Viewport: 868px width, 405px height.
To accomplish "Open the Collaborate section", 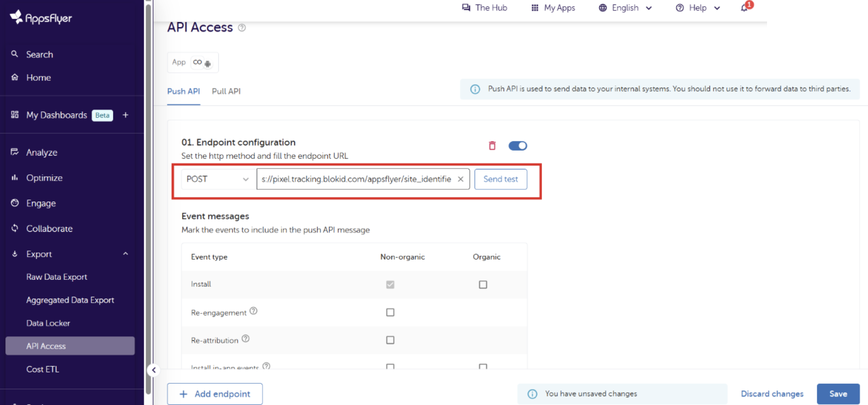I will coord(49,229).
